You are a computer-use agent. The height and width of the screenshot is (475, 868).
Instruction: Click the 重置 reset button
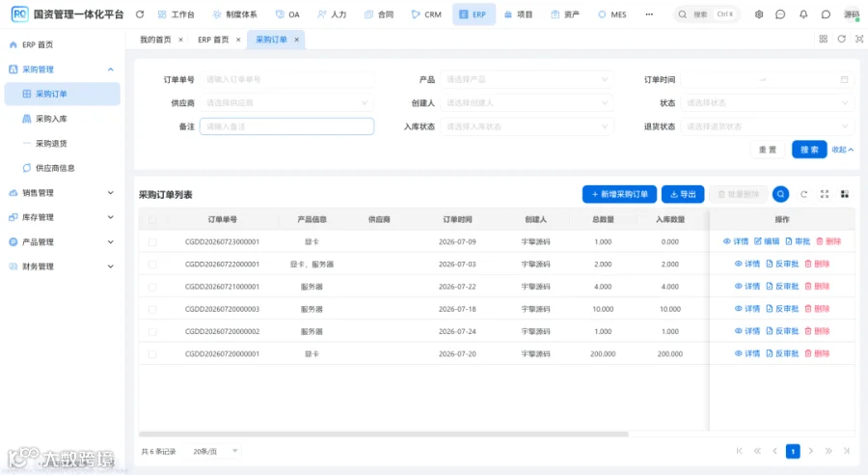pyautogui.click(x=768, y=149)
